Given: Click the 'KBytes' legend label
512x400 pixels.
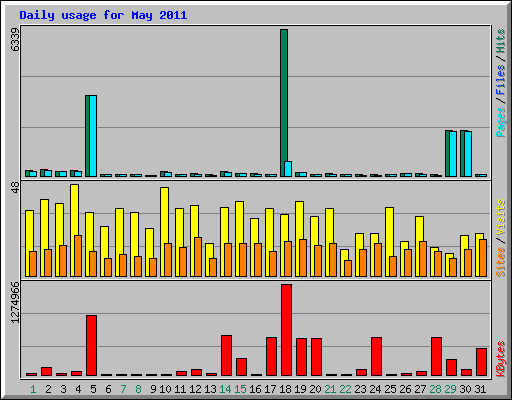Looking at the screenshot, I should point(500,359).
